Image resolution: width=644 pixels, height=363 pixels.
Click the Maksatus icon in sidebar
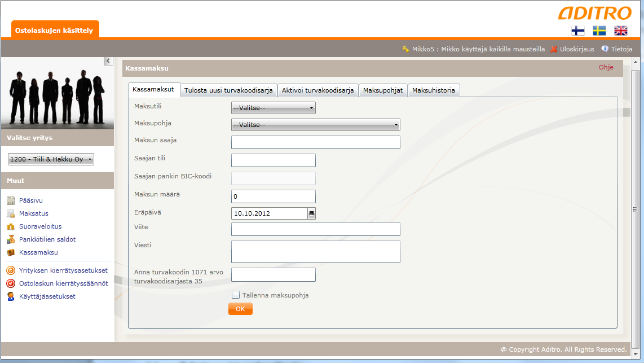(11, 213)
